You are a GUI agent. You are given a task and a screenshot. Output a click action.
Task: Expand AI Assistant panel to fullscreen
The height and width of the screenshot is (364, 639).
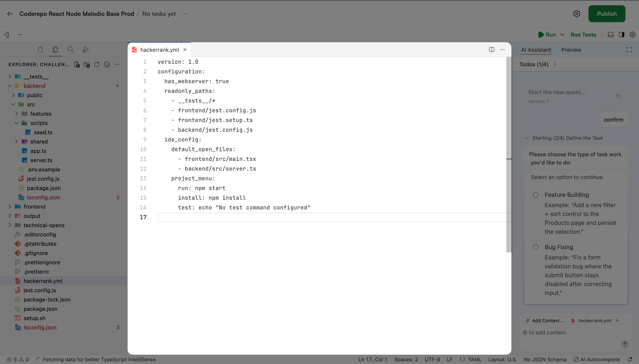pos(629,50)
